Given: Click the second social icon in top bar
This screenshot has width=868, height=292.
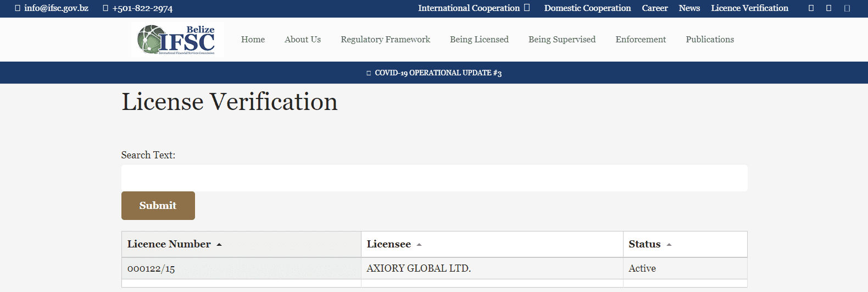Looking at the screenshot, I should pos(829,8).
